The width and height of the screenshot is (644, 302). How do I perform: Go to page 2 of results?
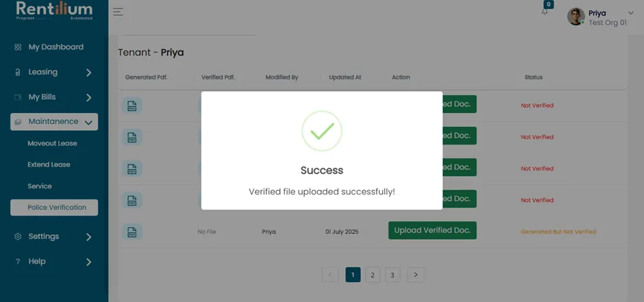tap(373, 275)
